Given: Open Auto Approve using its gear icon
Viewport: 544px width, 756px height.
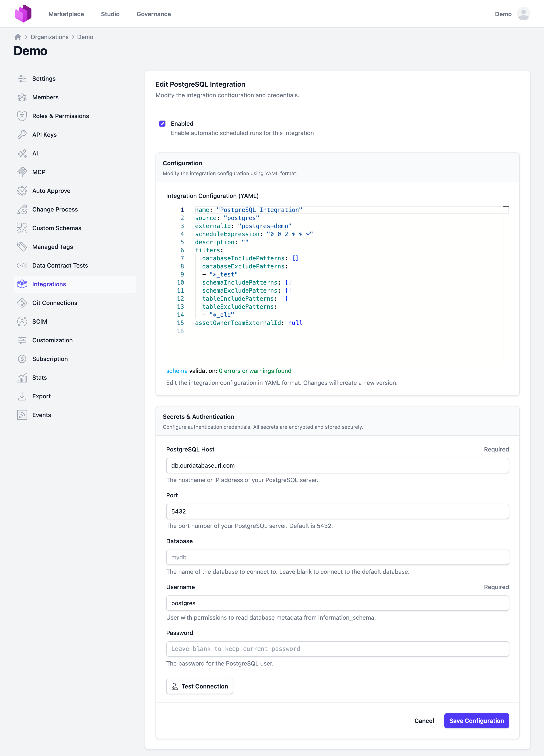Looking at the screenshot, I should click(22, 191).
